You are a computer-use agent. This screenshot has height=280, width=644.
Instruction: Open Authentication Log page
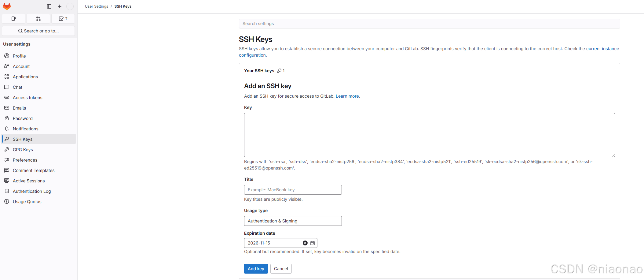[38, 191]
